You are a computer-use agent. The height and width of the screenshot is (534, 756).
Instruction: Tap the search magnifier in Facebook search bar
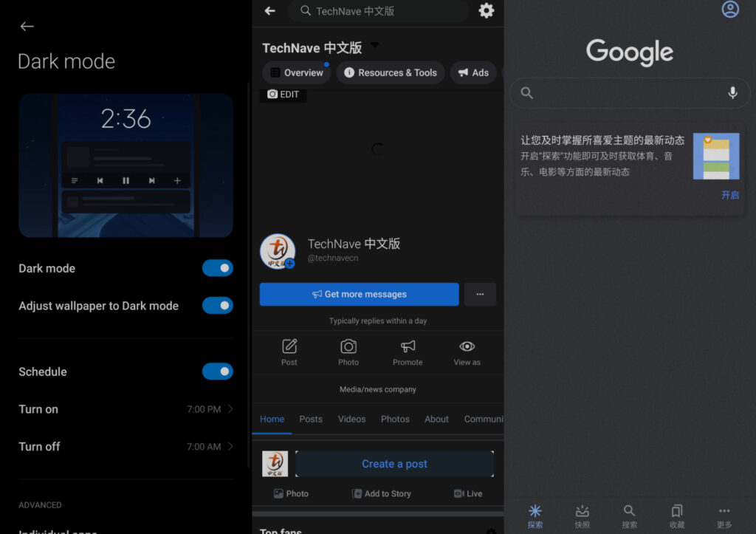305,10
